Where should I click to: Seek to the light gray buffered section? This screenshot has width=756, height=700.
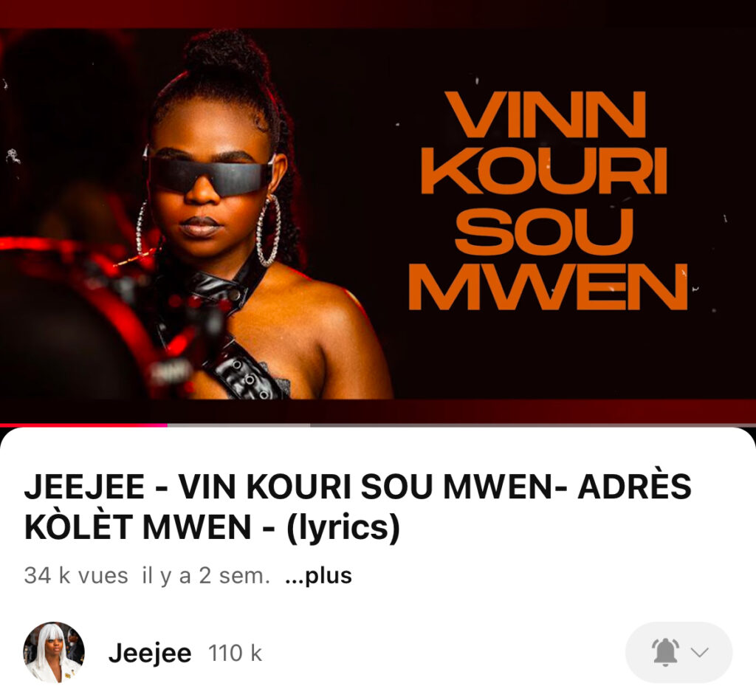point(238,425)
